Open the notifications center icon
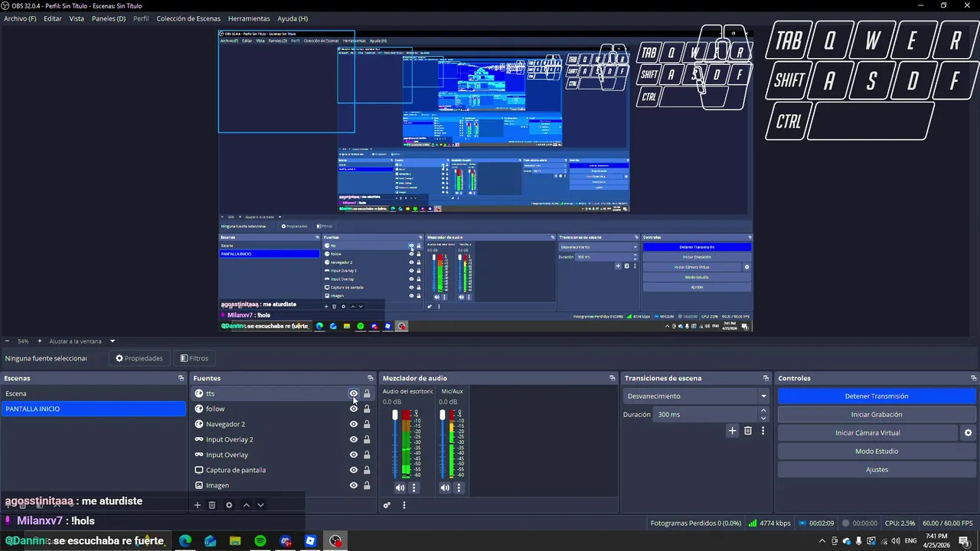This screenshot has height=551, width=980. (x=964, y=541)
